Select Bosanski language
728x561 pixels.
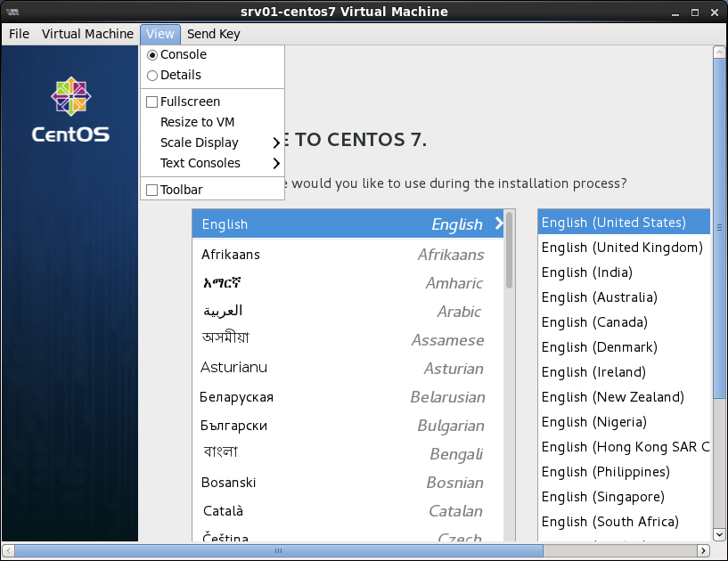[348, 483]
